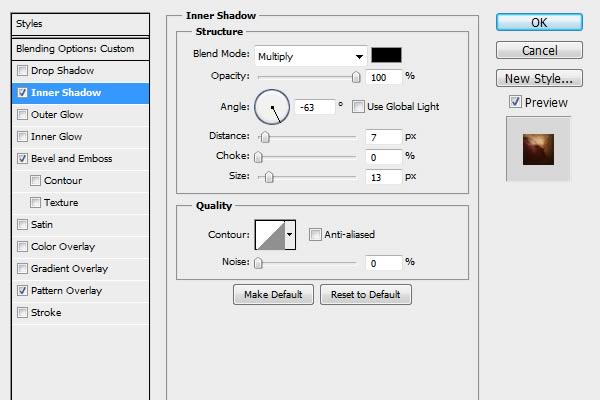Uncheck the Bevel and Emboss checkbox
This screenshot has width=600, height=400.
click(x=22, y=158)
